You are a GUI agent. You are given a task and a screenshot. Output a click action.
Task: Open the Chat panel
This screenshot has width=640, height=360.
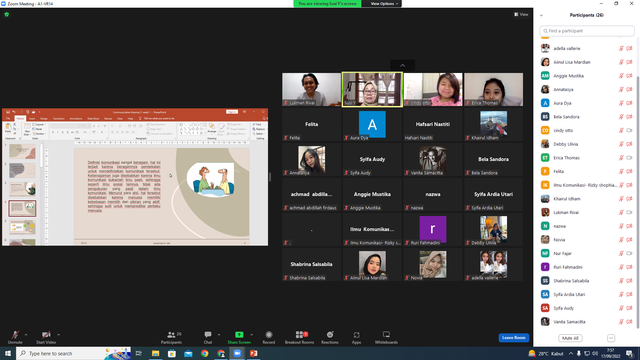click(x=208, y=338)
